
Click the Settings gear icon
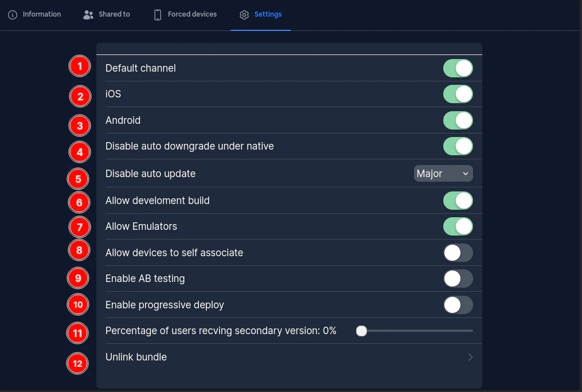point(244,15)
